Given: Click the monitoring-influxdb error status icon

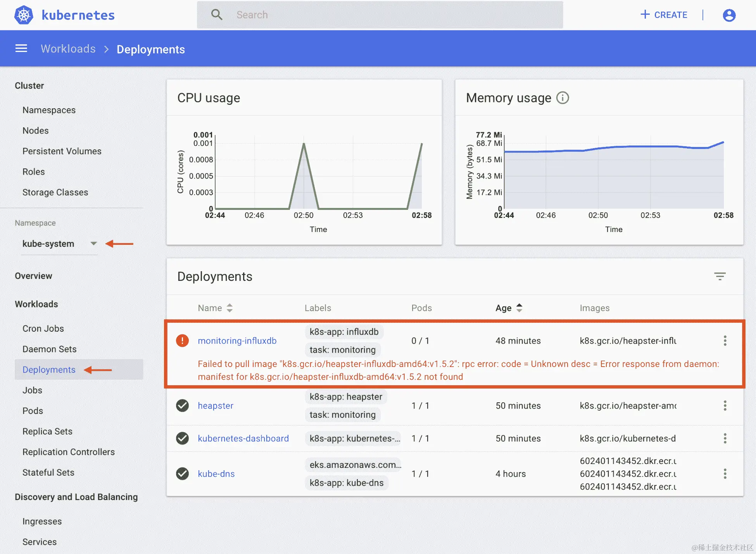Looking at the screenshot, I should [x=182, y=341].
